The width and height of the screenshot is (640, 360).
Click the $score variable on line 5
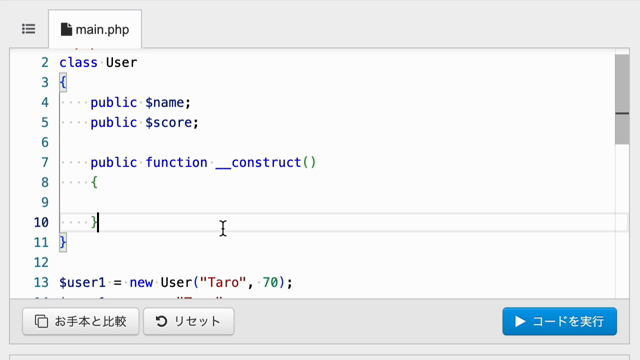click(169, 122)
